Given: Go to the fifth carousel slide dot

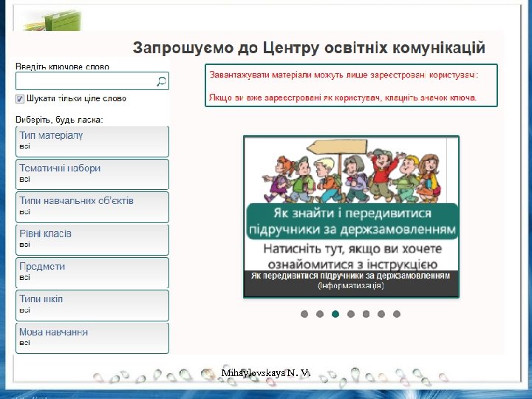Looking at the screenshot, I should (366, 314).
